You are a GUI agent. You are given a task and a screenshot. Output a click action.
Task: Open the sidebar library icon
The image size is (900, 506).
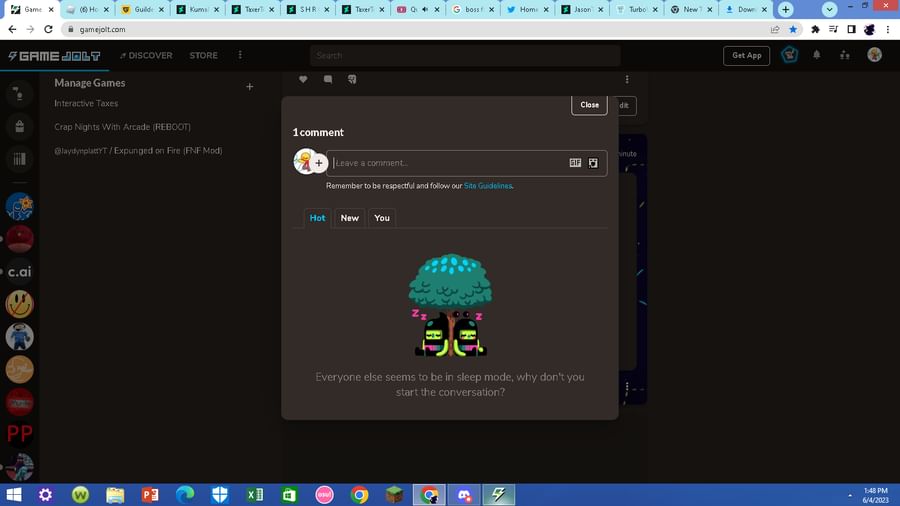point(20,159)
